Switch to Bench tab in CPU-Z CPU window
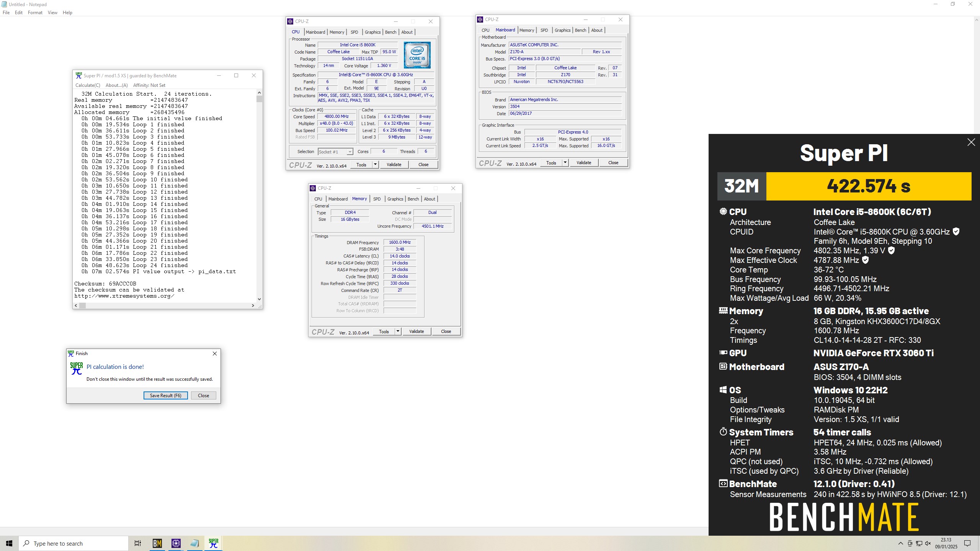This screenshot has height=551, width=980. pyautogui.click(x=390, y=32)
